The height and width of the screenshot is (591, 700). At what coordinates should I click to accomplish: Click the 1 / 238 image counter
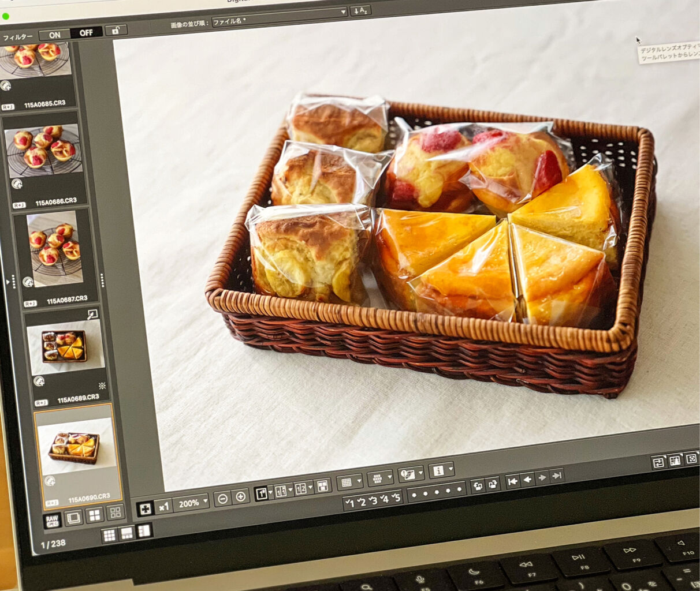(x=53, y=544)
